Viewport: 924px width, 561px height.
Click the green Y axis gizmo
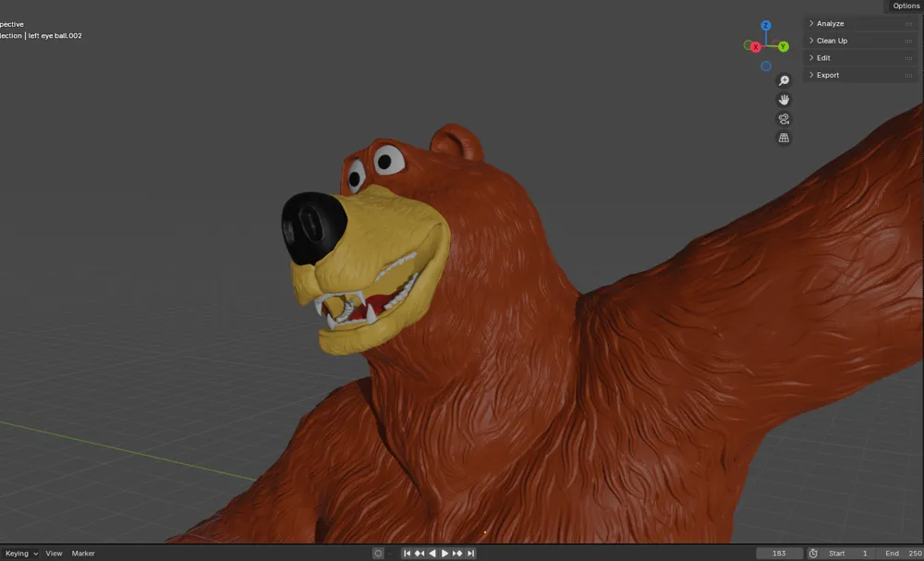784,46
